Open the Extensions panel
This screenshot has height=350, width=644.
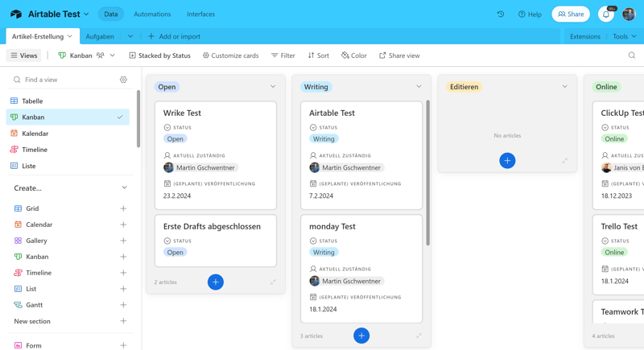point(585,36)
